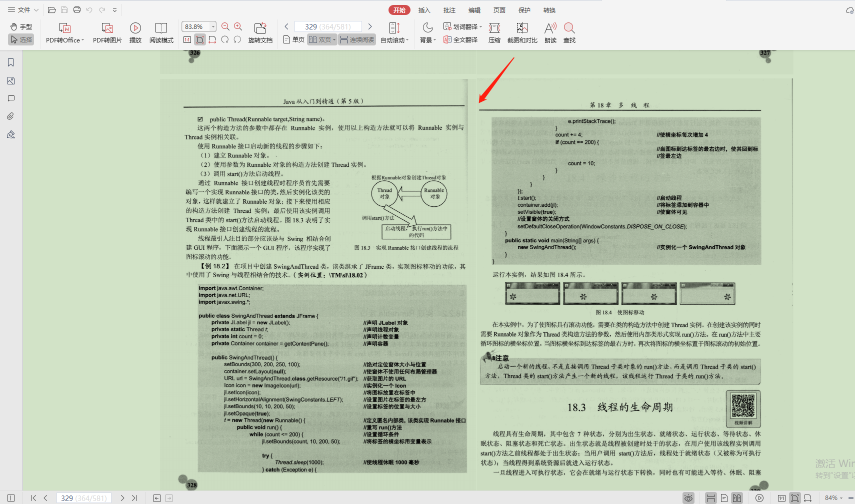This screenshot has width=855, height=504.
Task: Click the zoom in magnifier icon
Action: pyautogui.click(x=238, y=26)
